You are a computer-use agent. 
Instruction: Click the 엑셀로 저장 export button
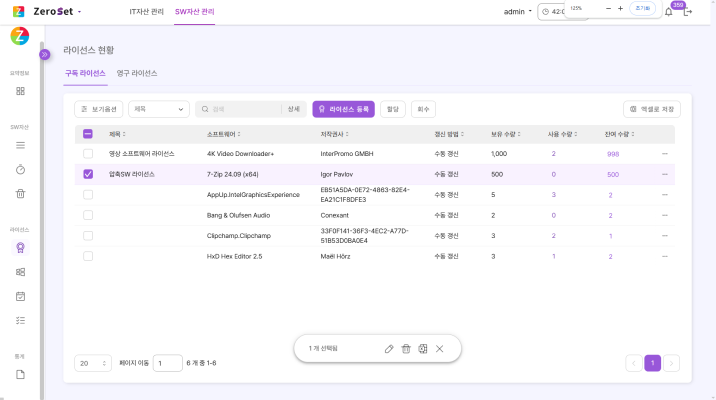[651, 109]
